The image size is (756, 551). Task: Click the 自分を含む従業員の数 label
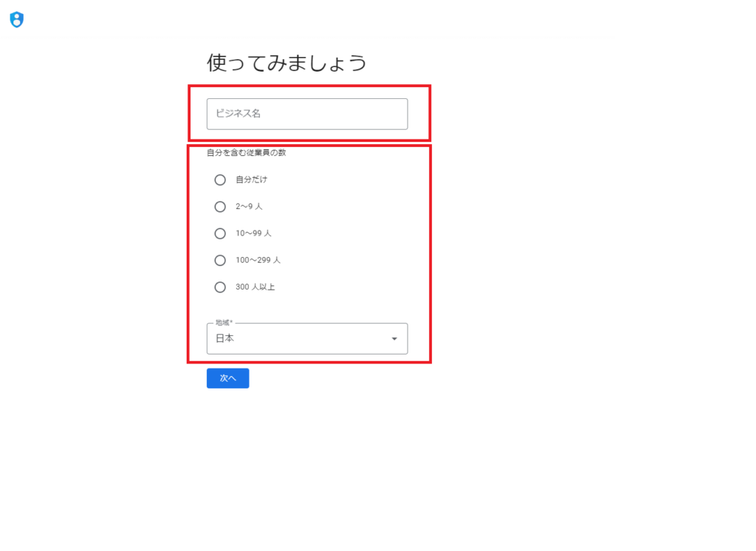click(x=247, y=154)
